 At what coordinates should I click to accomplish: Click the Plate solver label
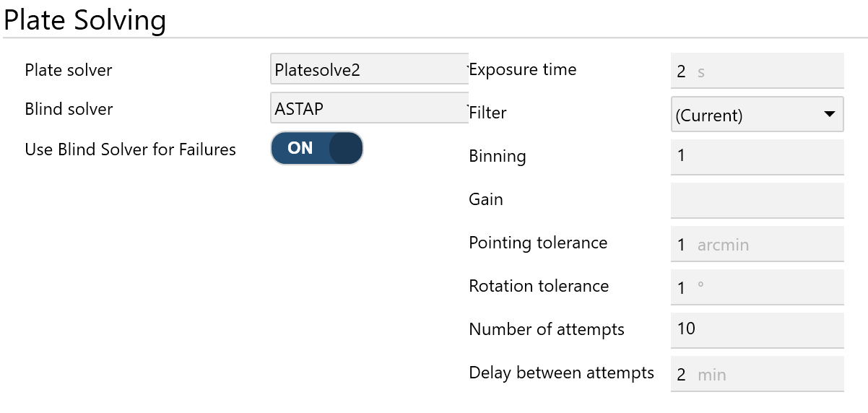tap(69, 70)
